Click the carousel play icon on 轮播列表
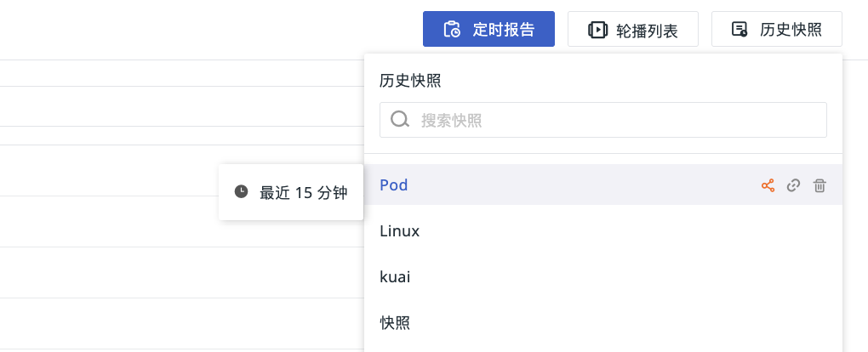 tap(597, 29)
